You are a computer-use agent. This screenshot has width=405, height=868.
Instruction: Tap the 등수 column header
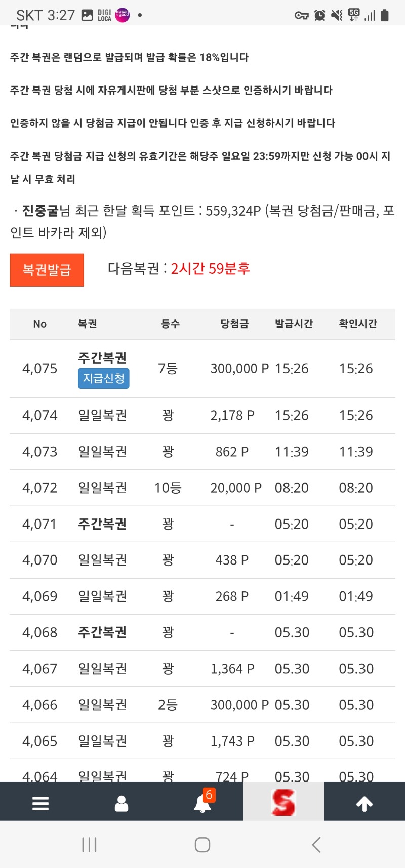point(170,324)
